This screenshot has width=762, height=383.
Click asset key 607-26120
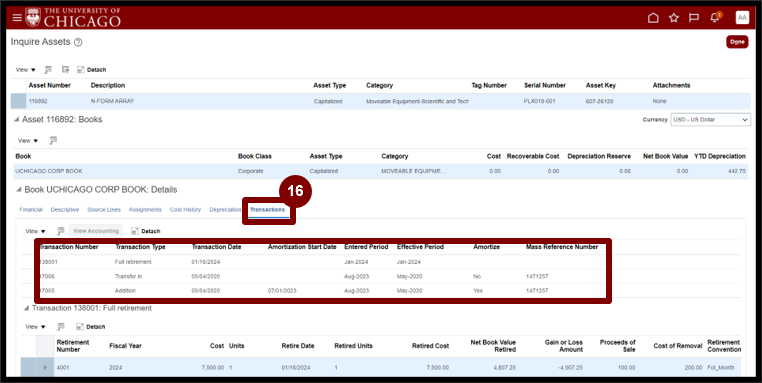pyautogui.click(x=600, y=101)
